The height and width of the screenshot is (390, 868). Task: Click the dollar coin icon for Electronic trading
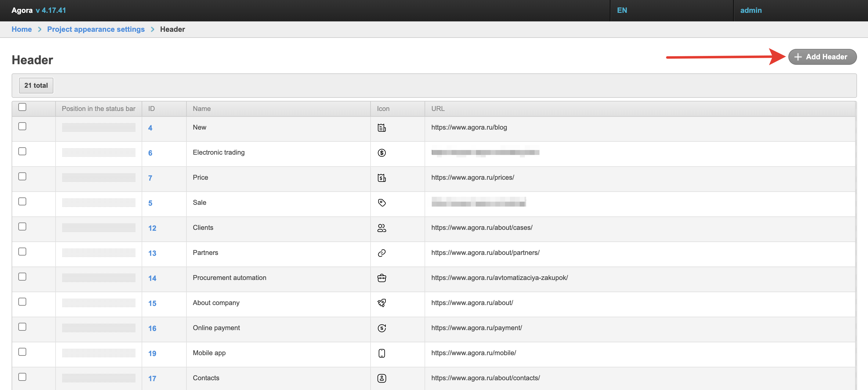382,153
